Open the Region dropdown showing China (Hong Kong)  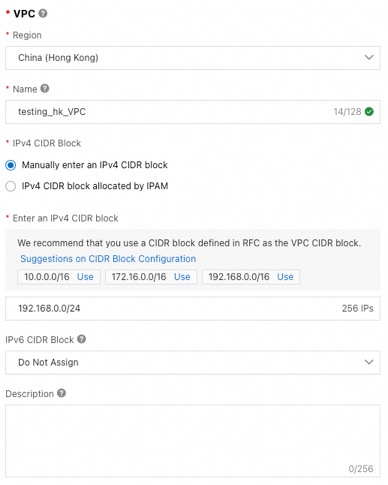pyautogui.click(x=193, y=58)
